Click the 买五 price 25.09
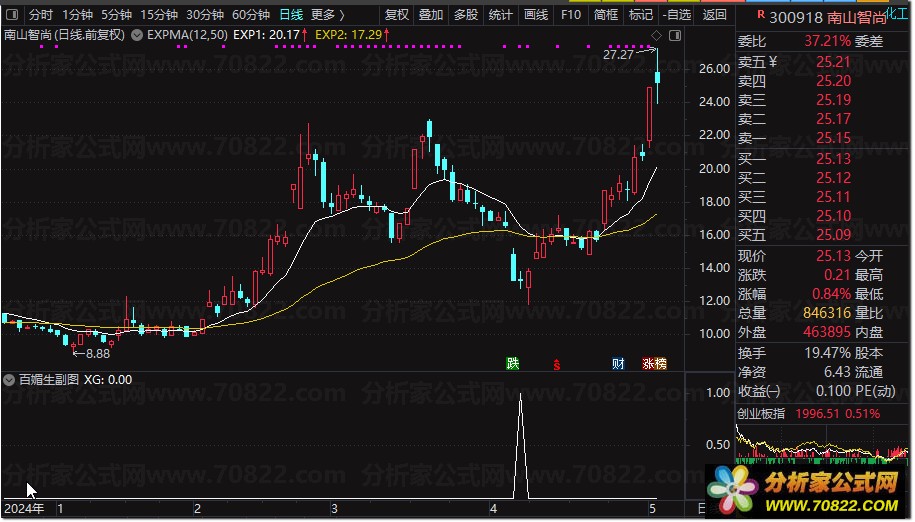Viewport: 915px width, 522px height. 833,235
